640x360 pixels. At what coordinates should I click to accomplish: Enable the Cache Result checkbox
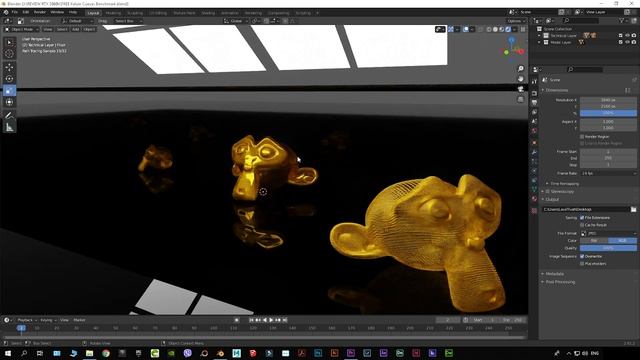pos(582,225)
